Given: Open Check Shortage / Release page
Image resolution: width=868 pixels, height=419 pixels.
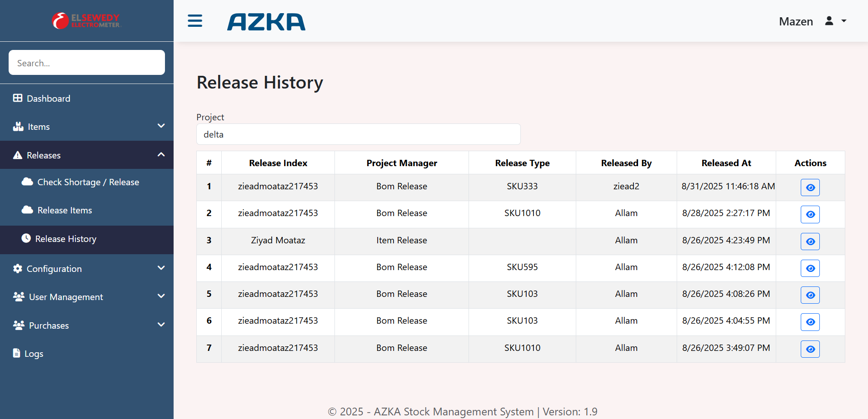Looking at the screenshot, I should (x=88, y=182).
